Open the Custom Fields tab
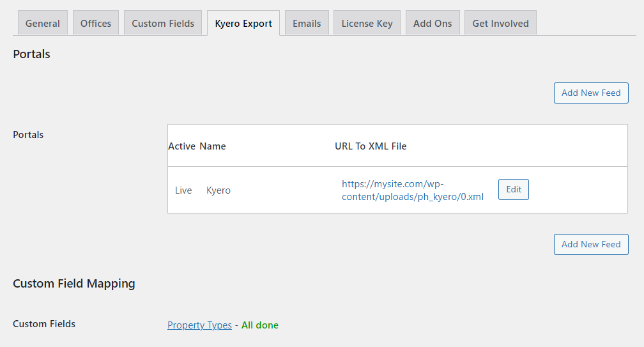644x347 pixels. [163, 23]
